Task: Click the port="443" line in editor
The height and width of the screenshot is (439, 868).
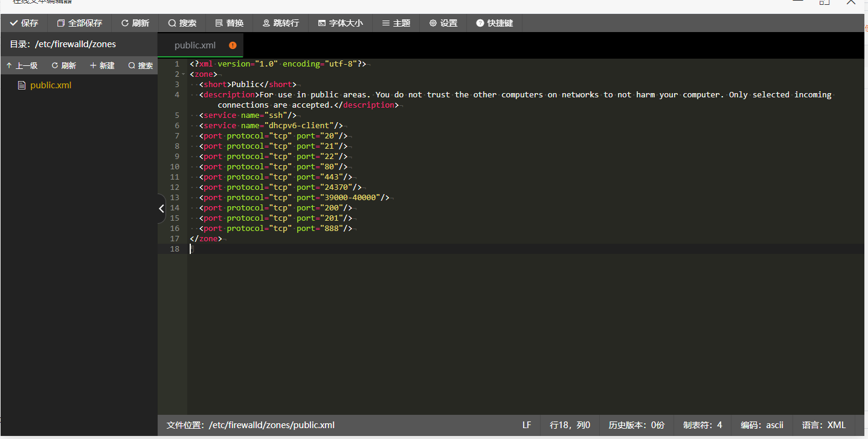Action: pyautogui.click(x=275, y=177)
